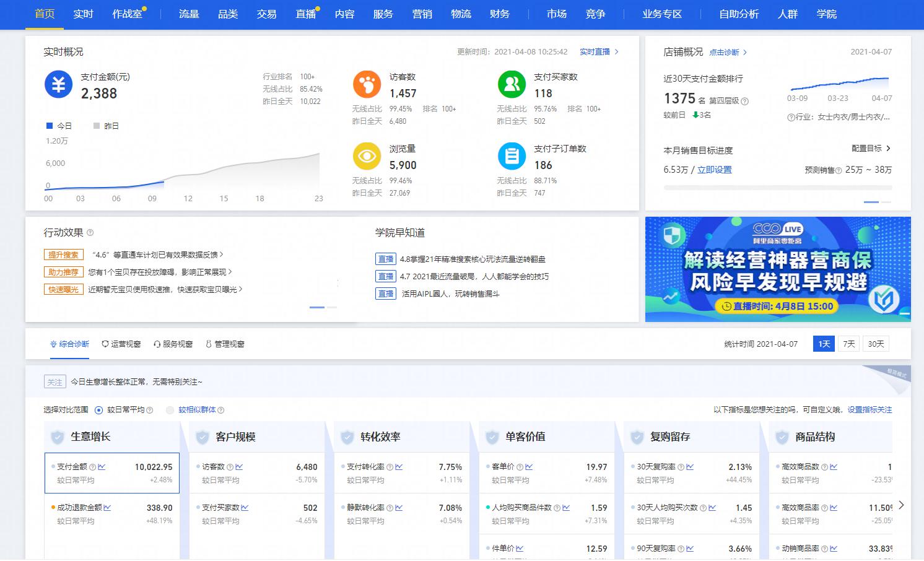924x561 pixels.
Task: Open the trend chart icon beside 支付金额
Action: 102,467
